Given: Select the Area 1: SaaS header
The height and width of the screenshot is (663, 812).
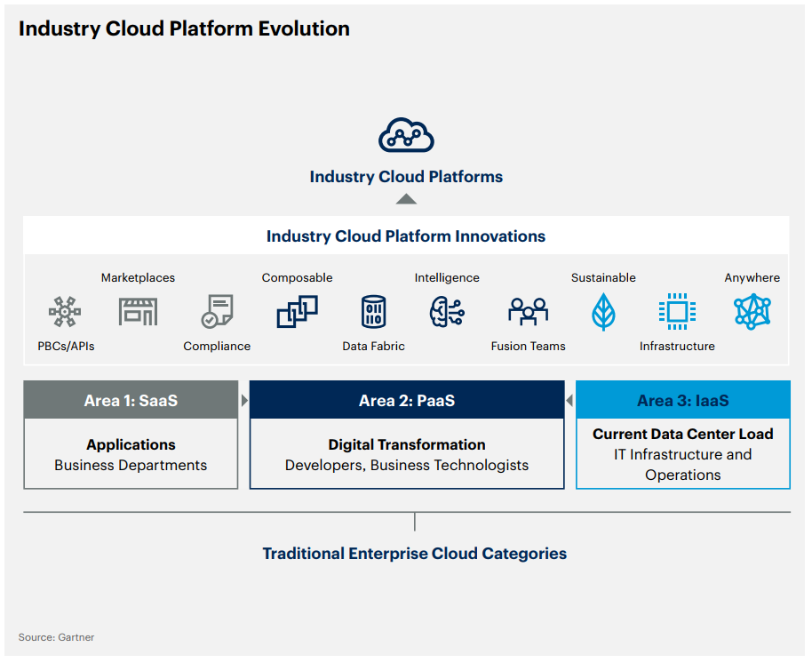Looking at the screenshot, I should 131,400.
